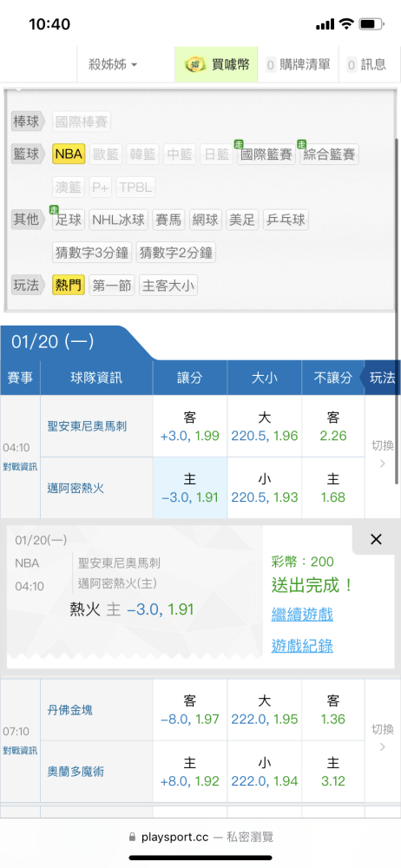Select the NBA league filter
The height and width of the screenshot is (868, 401).
coord(69,154)
